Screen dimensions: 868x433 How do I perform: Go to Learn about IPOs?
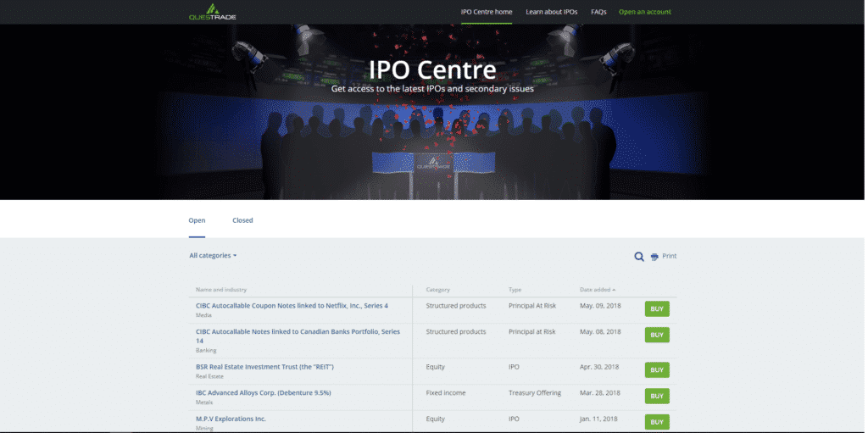coord(551,12)
